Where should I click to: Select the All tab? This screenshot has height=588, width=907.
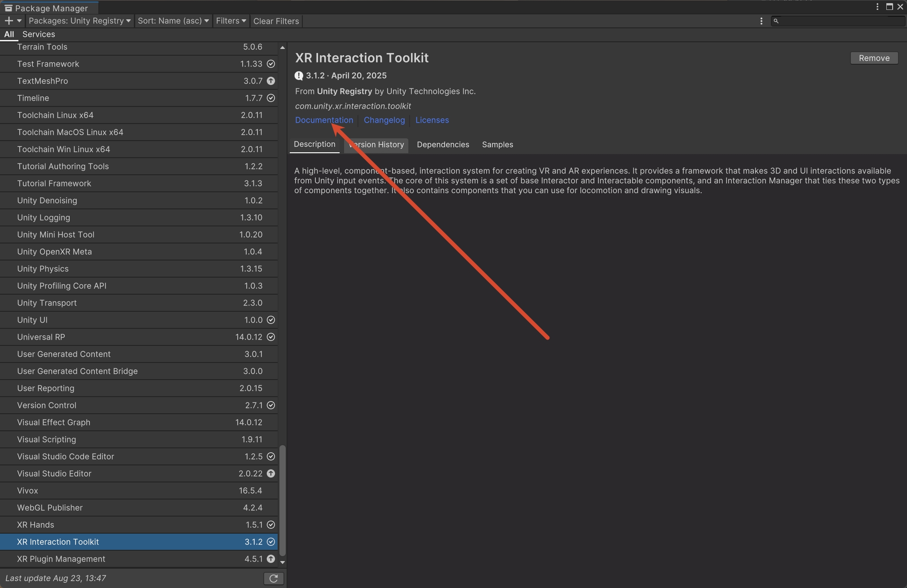click(x=9, y=34)
